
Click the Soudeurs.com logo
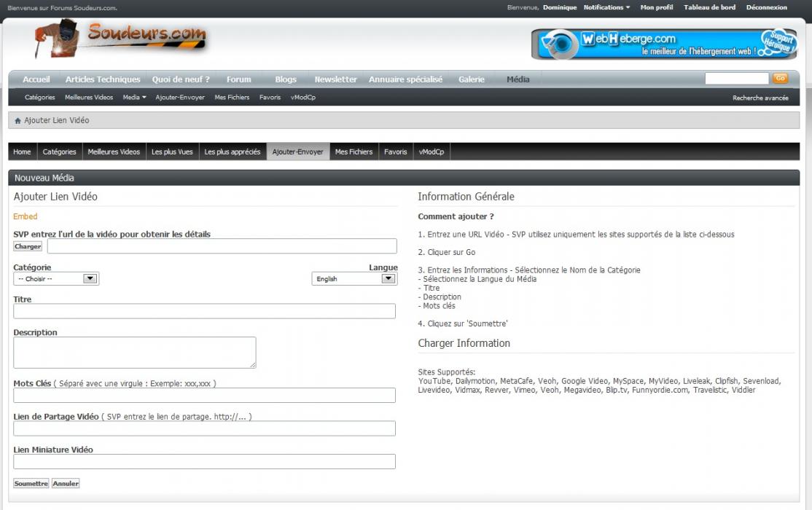coord(121,39)
